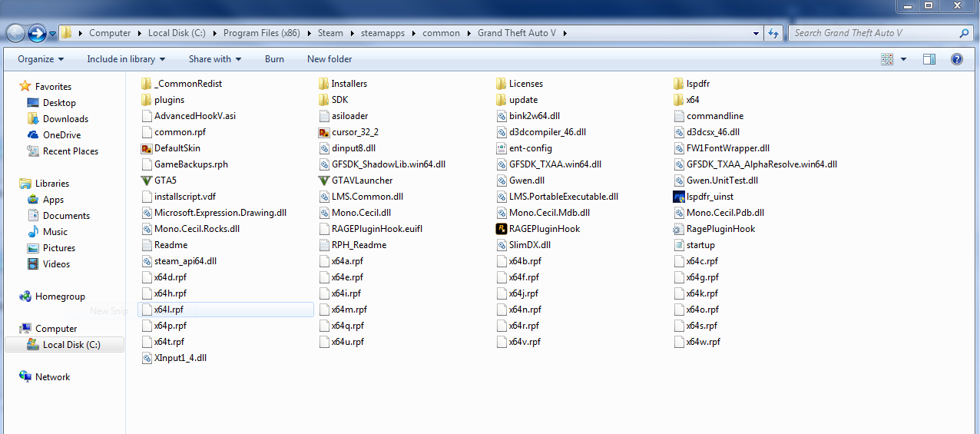Select the GTAVLauncher application icon
This screenshot has width=980, height=434.
[x=325, y=181]
